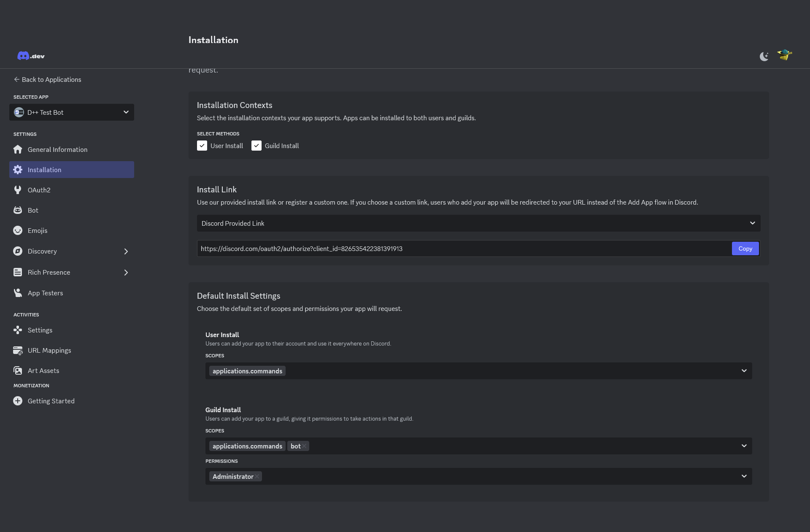Click the Discord .dev logo

point(31,56)
